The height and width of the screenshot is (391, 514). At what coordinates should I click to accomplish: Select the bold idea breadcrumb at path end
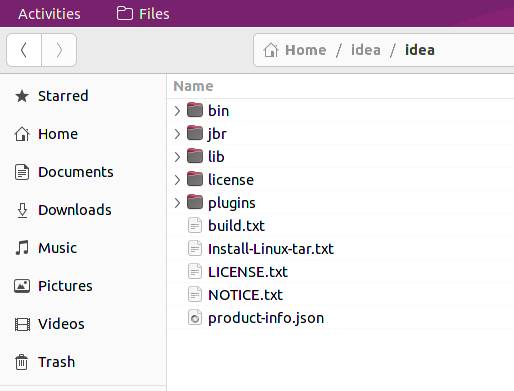tap(420, 50)
